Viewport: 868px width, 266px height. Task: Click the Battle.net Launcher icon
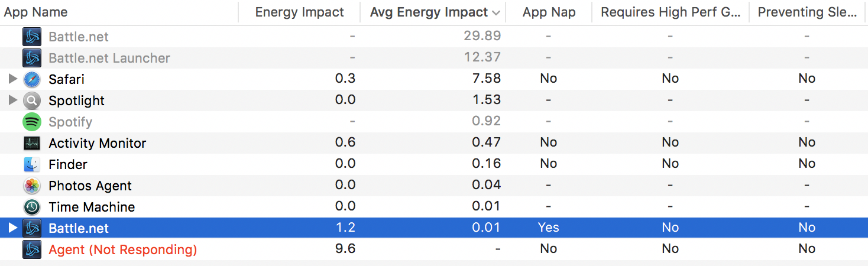point(32,58)
